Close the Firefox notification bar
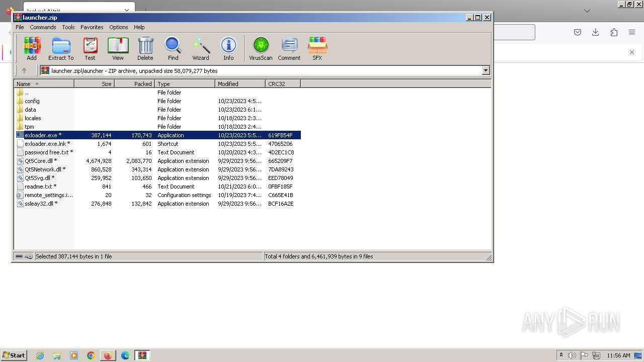Viewport: 644px width, 362px height. pyautogui.click(x=632, y=52)
